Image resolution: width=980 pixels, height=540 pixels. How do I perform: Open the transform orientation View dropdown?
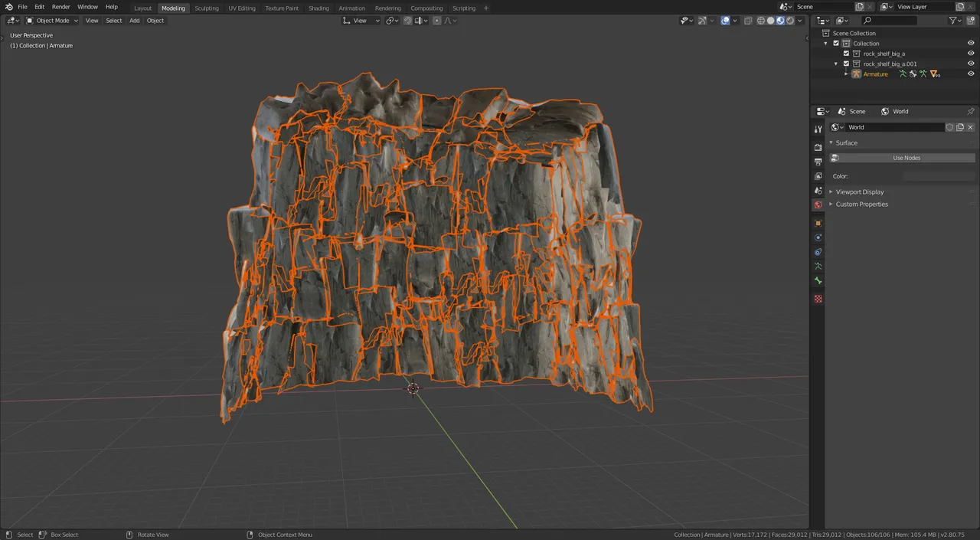tap(361, 21)
